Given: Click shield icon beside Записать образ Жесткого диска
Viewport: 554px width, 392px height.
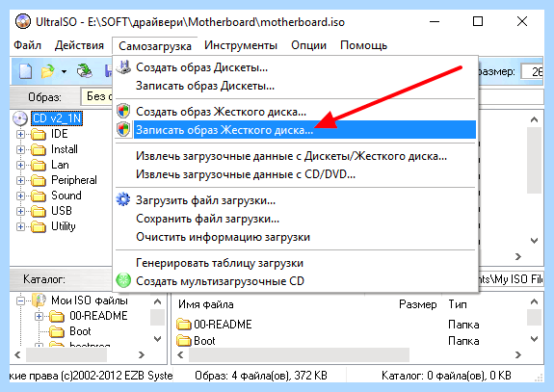Looking at the screenshot, I should click(x=123, y=129).
